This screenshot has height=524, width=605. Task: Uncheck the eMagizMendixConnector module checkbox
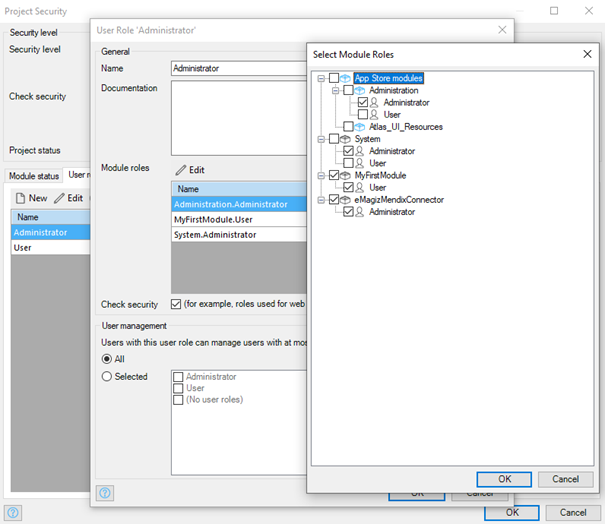[x=334, y=200]
